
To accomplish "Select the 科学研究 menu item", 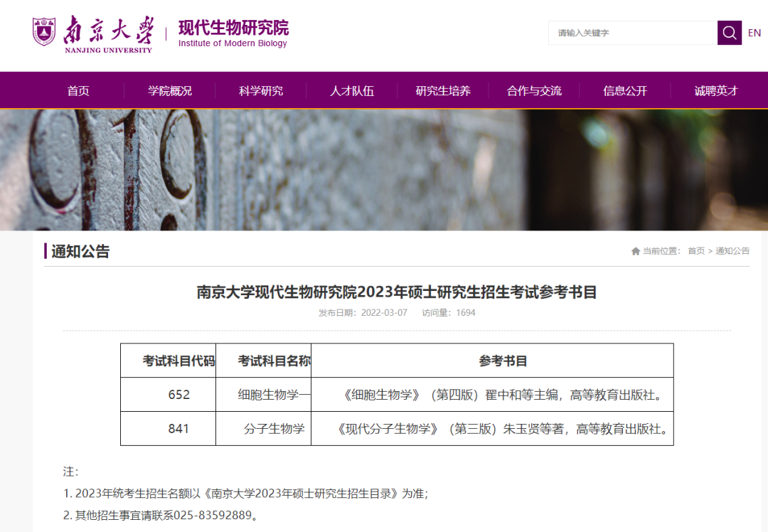I will (260, 90).
